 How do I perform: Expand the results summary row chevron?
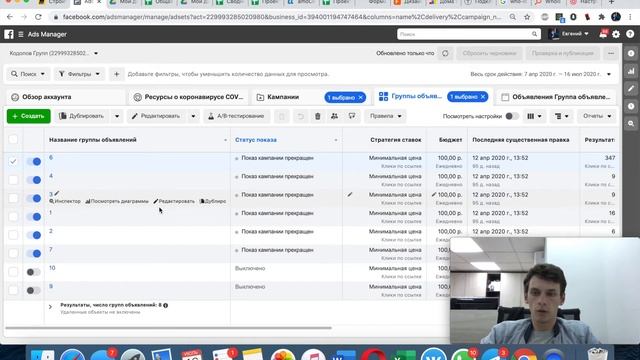[50, 307]
